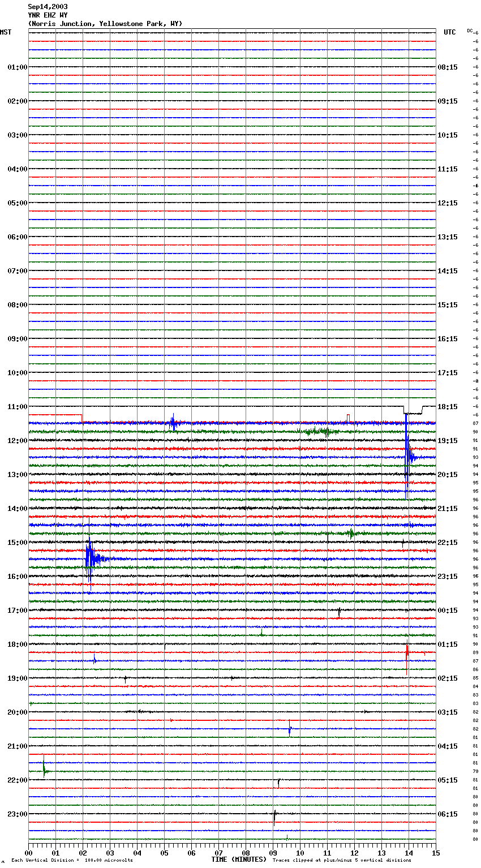The width and height of the screenshot is (481, 868).
Task: Select the 23:00 MST row label
Action: coord(17,814)
